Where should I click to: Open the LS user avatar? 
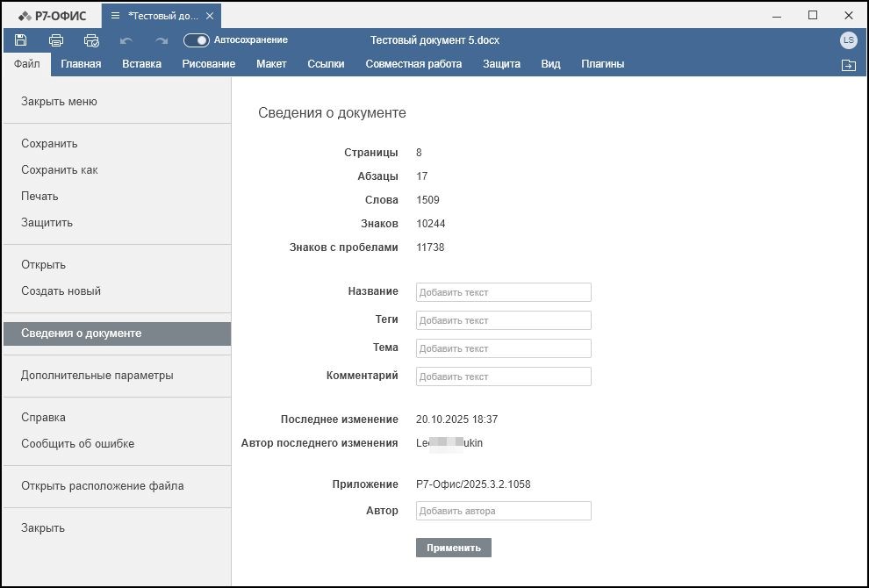[849, 39]
